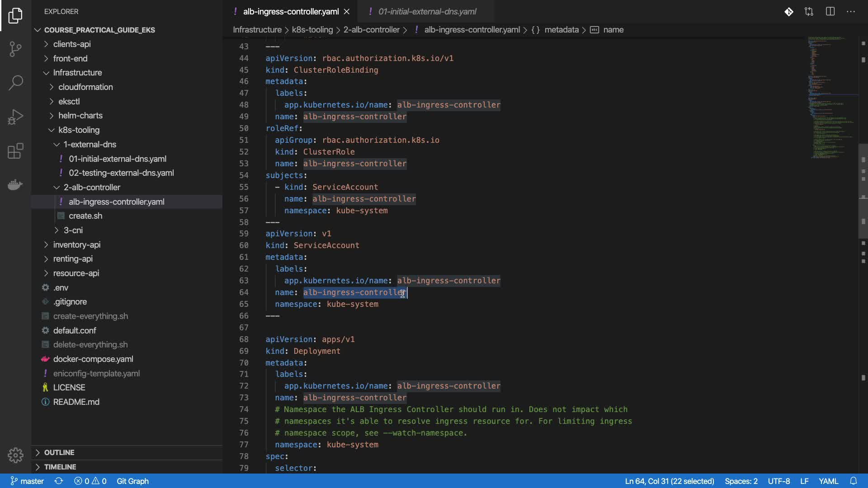This screenshot has height=488, width=868.
Task: Open the Source Control view
Action: 15,49
